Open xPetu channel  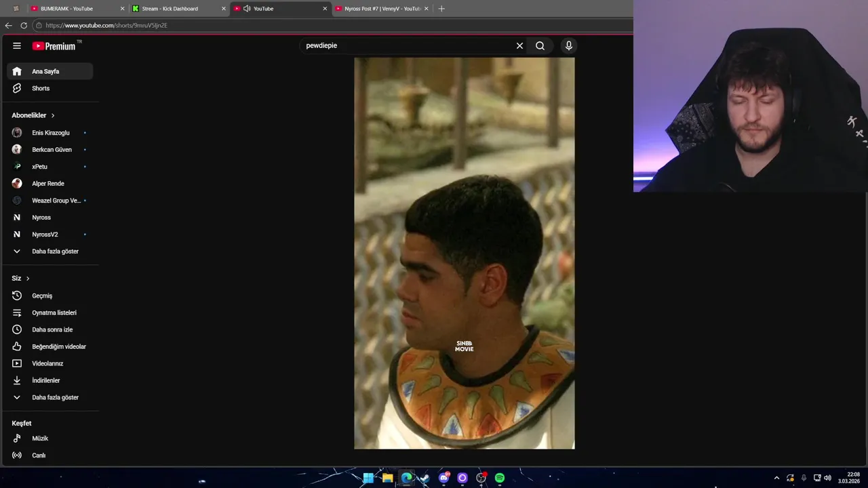click(50, 167)
